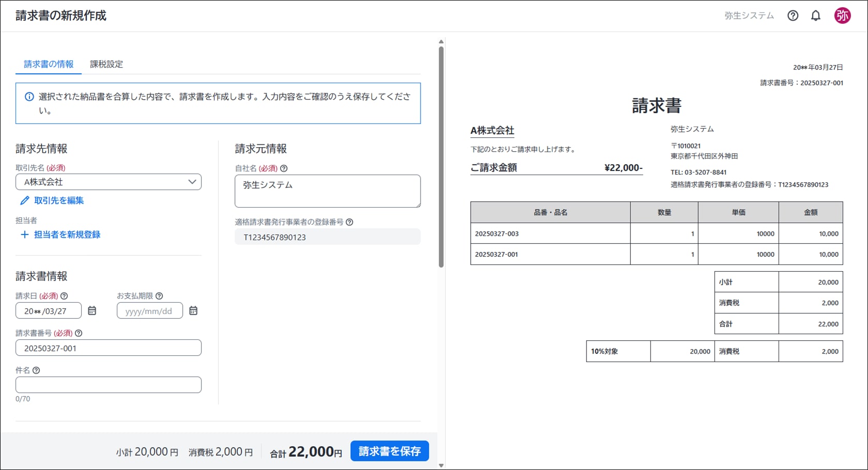Click help icon next to 請求日 label
Image resolution: width=868 pixels, height=470 pixels.
click(64, 296)
